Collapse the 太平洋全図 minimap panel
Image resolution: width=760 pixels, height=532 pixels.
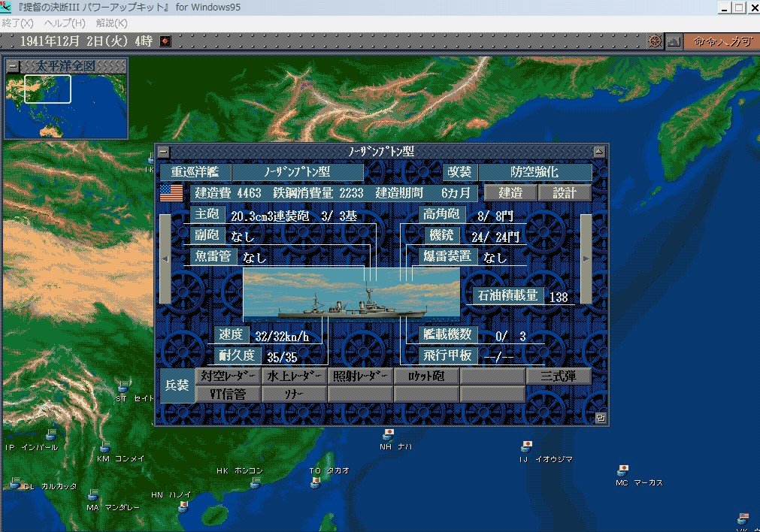point(14,66)
